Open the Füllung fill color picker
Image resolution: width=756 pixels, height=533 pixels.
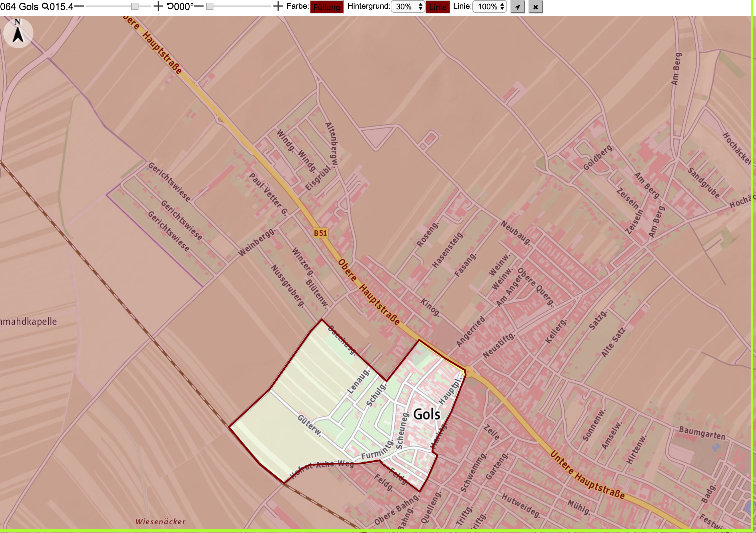coord(327,7)
